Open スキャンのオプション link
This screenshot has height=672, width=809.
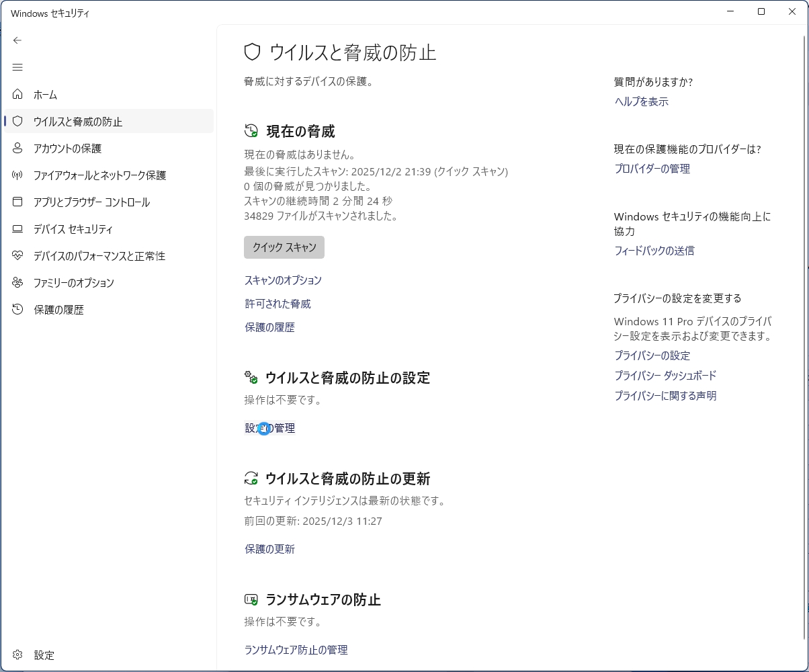283,280
